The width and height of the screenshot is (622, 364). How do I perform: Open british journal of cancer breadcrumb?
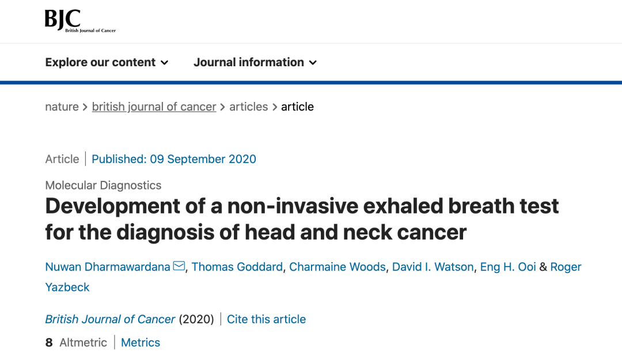coord(154,107)
